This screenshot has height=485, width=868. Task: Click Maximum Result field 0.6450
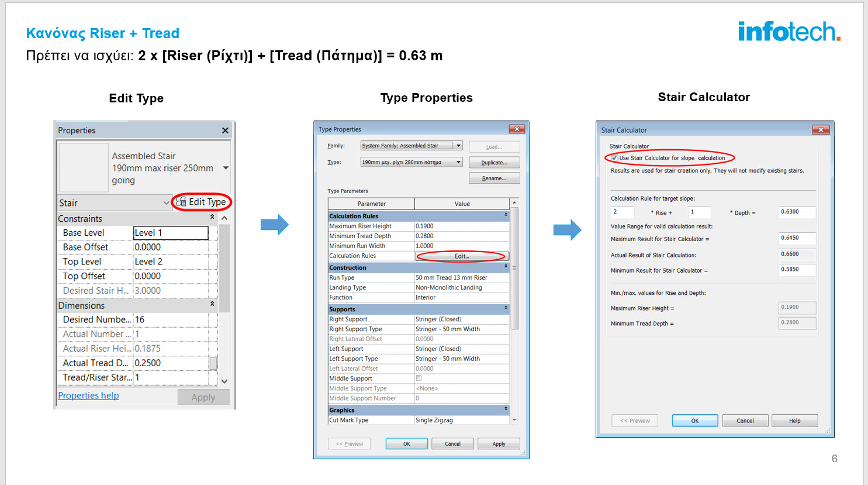pyautogui.click(x=798, y=238)
